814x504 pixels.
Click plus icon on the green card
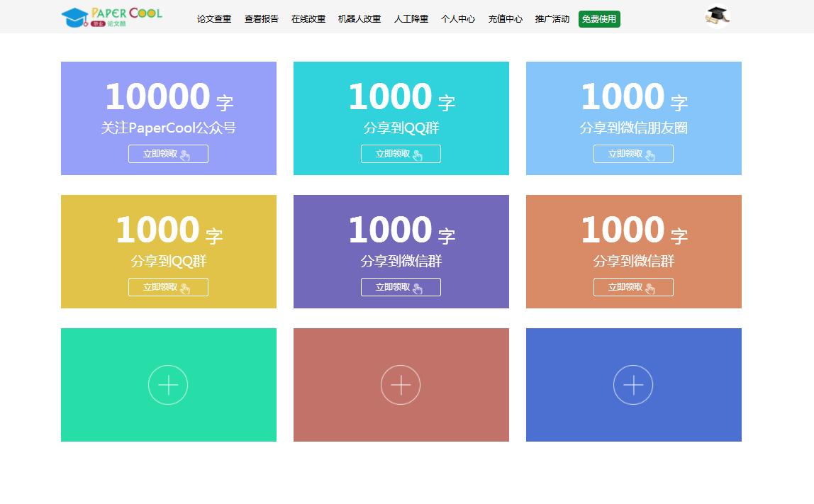coord(168,385)
